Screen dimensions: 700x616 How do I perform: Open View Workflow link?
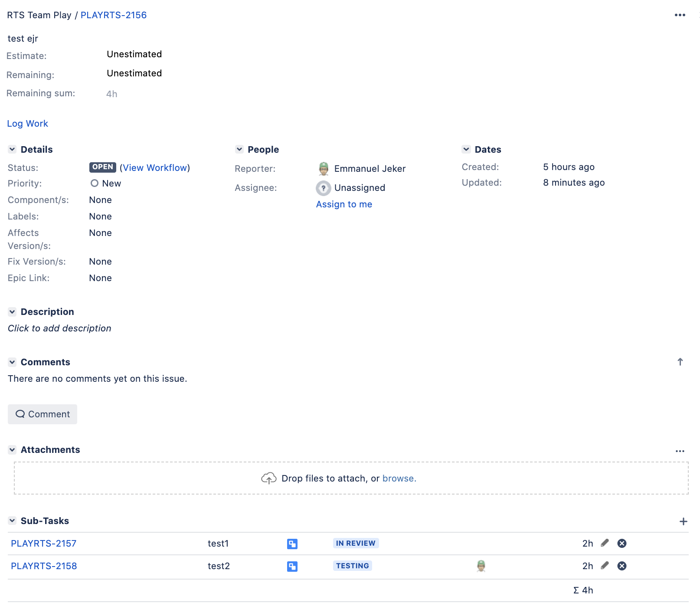155,168
